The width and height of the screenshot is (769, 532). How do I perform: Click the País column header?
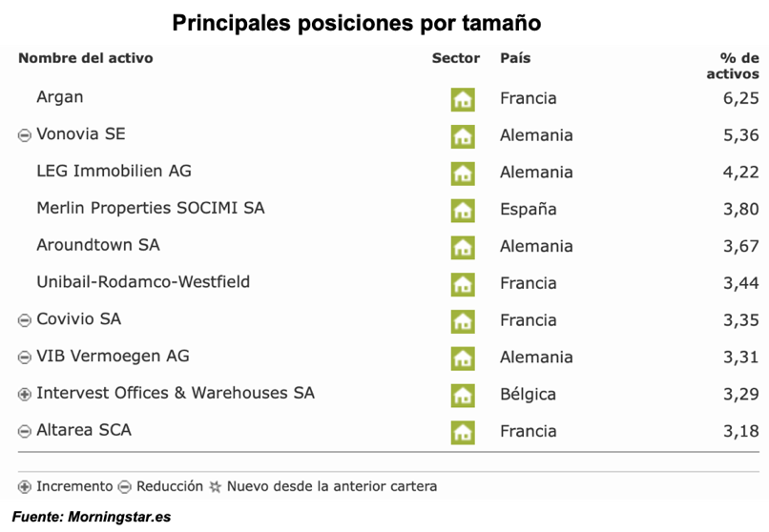click(x=515, y=58)
